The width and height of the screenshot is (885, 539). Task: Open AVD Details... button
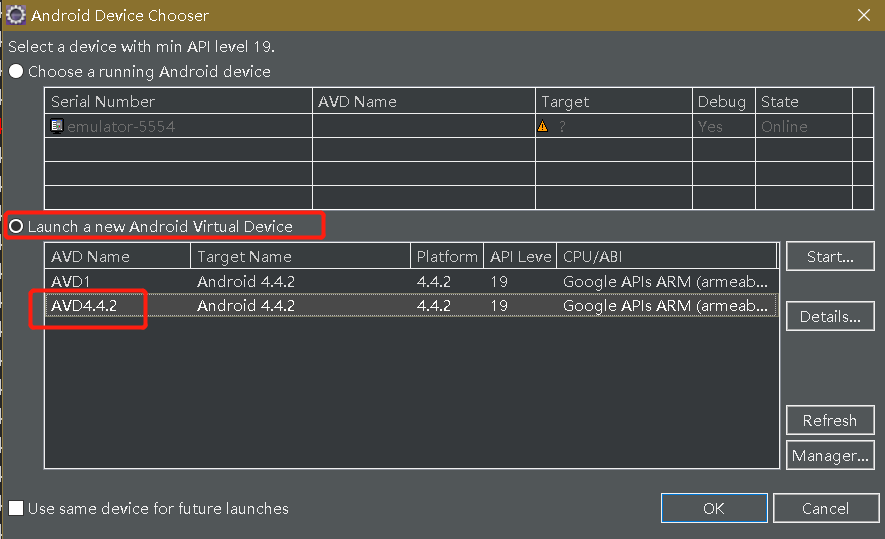coord(830,316)
